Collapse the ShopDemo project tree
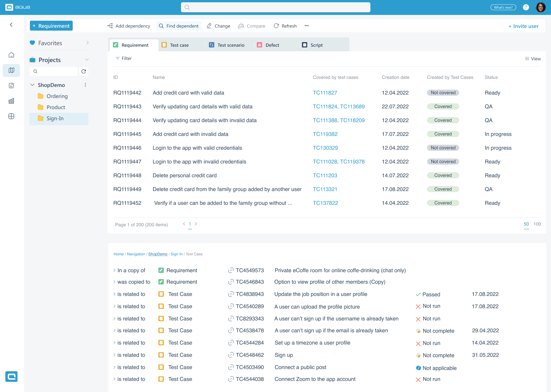The width and height of the screenshot is (551, 392). point(32,85)
